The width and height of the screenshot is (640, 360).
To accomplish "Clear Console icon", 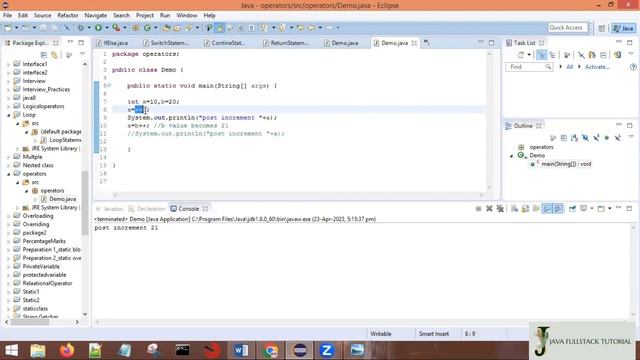I will click(514, 209).
